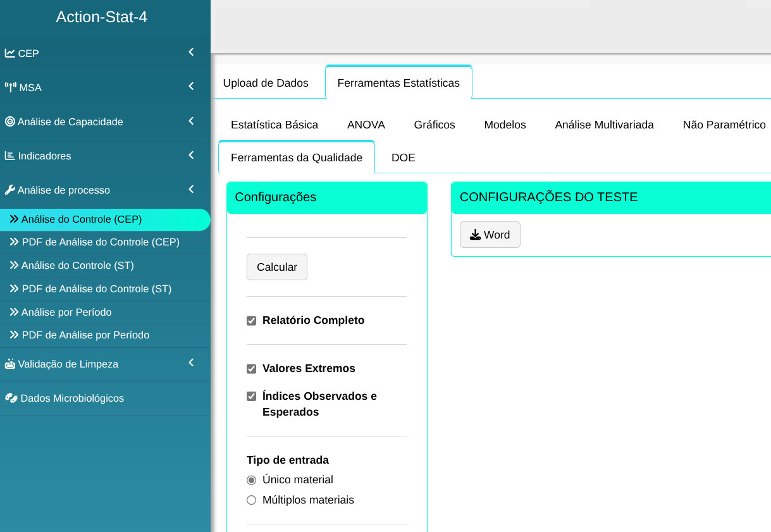Screen dimensions: 771x532
Task: Click the Análise de processo wrench icon
Action: coord(10,190)
